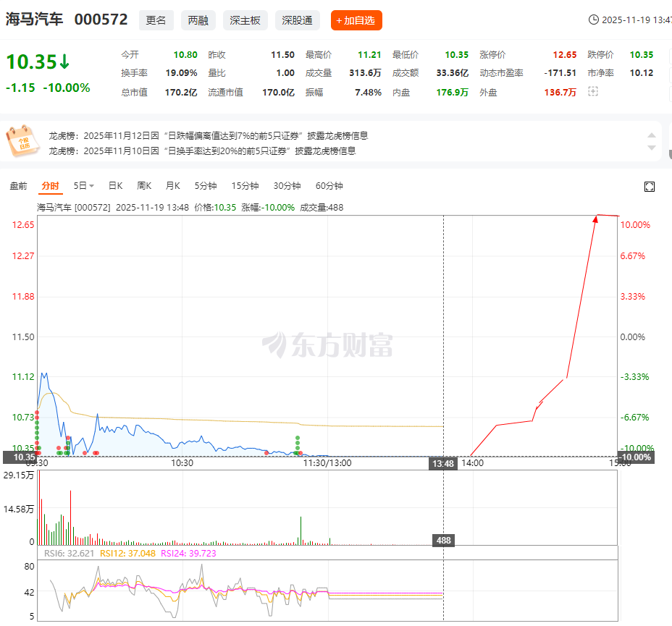This screenshot has height=626, width=672.
Task: Open the 深股通 tag
Action: pyautogui.click(x=298, y=20)
